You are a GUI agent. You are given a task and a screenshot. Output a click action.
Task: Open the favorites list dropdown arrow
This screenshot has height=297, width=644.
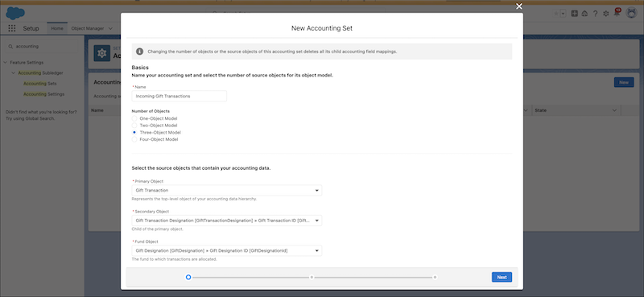563,14
